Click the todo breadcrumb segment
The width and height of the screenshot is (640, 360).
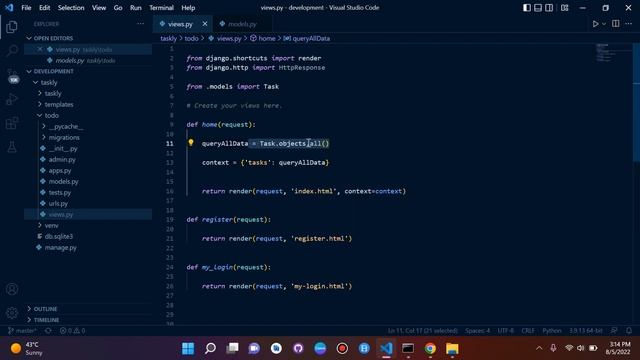pos(191,38)
